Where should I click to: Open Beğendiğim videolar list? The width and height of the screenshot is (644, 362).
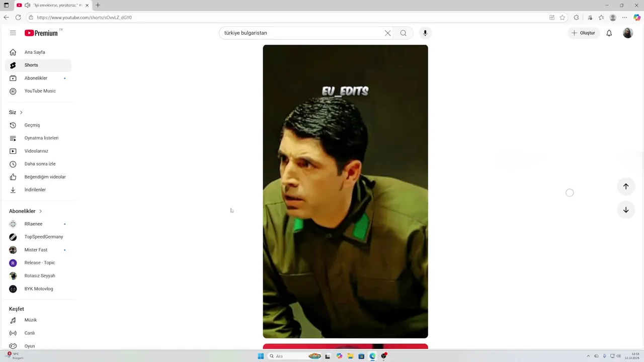[38, 177]
